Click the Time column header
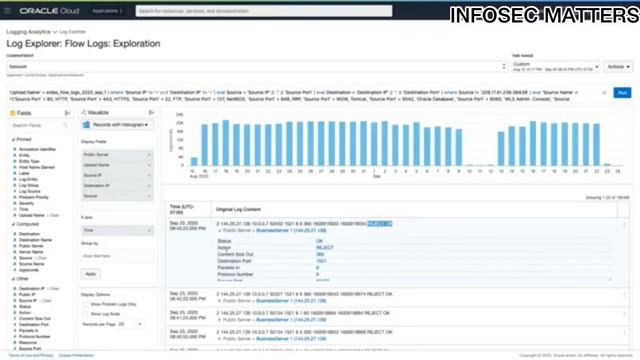The height and width of the screenshot is (360, 640). (x=182, y=209)
